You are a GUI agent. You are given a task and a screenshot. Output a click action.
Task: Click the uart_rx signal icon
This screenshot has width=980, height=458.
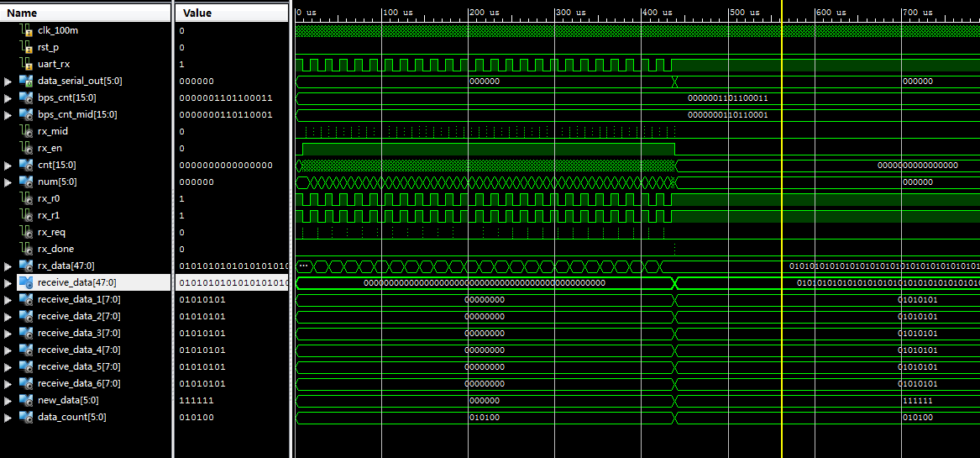[26, 64]
